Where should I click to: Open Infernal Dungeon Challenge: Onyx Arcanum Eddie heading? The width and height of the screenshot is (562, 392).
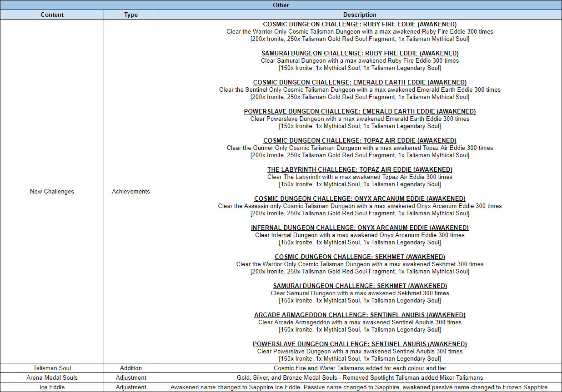tap(360, 228)
